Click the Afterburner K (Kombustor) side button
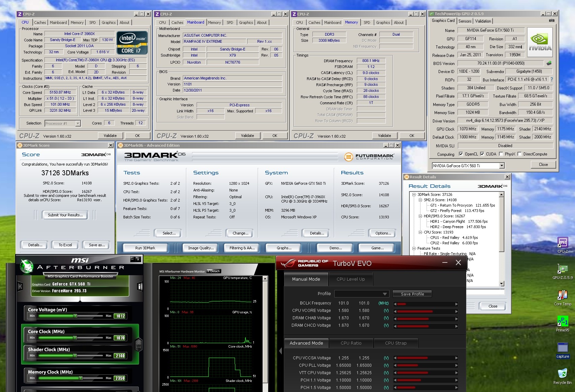 click(20, 286)
